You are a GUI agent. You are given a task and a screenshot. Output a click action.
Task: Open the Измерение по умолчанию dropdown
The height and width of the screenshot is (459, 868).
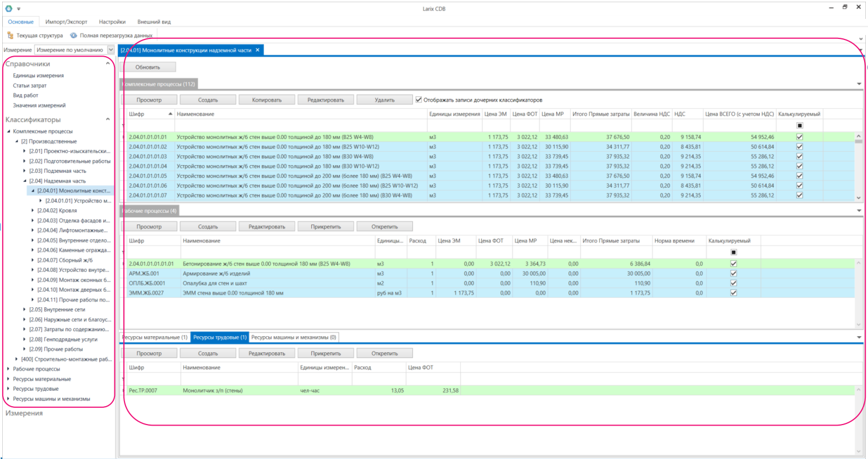click(111, 50)
